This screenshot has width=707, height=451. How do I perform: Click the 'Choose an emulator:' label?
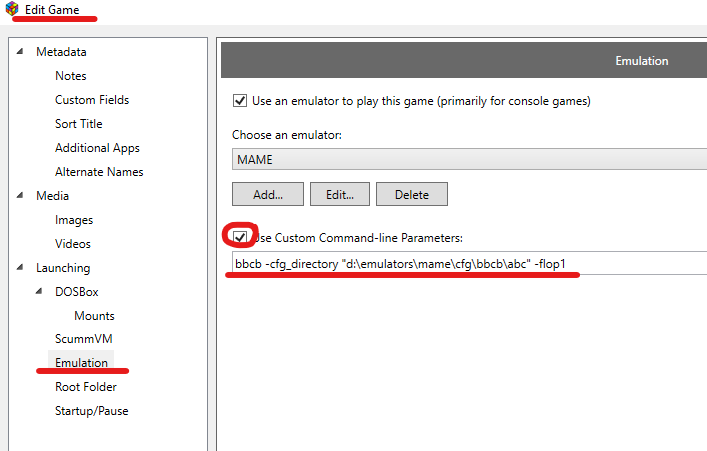287,135
